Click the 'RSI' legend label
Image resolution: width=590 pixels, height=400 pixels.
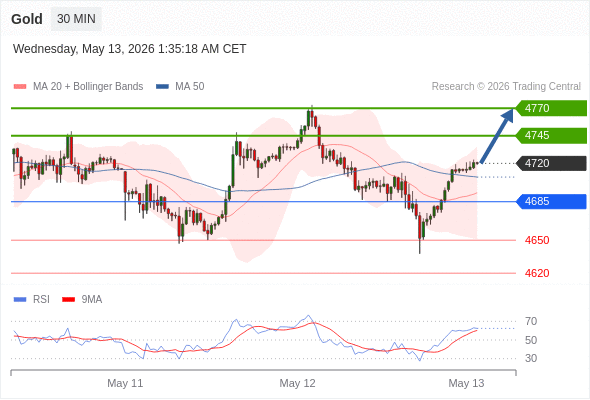pyautogui.click(x=41, y=300)
